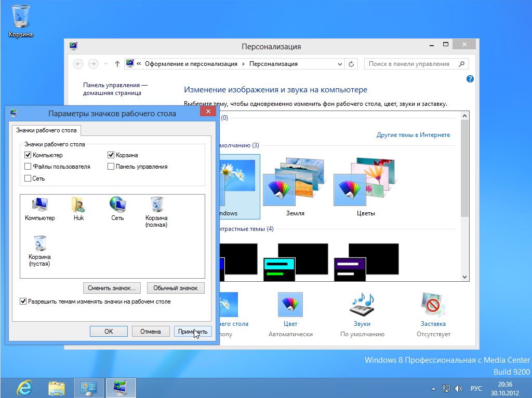Enable the Панель управления checkbox
Screen dimensions: 532x398
tap(111, 167)
